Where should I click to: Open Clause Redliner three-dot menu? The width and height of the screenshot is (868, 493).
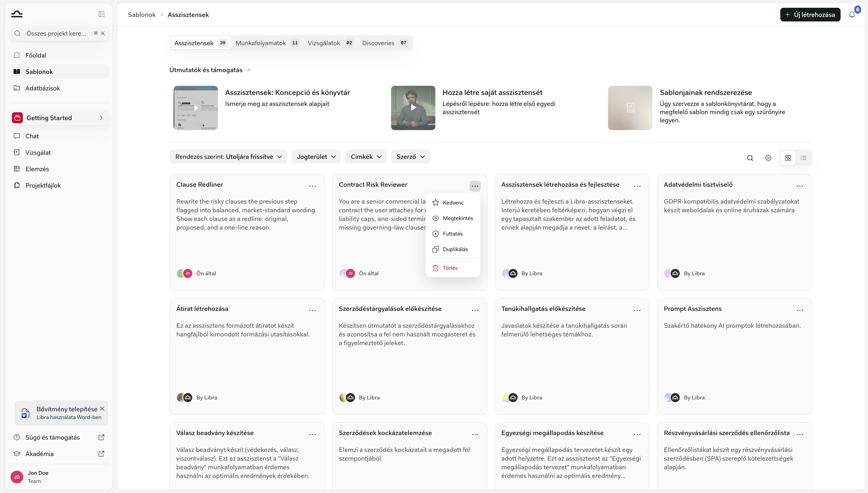(x=312, y=186)
